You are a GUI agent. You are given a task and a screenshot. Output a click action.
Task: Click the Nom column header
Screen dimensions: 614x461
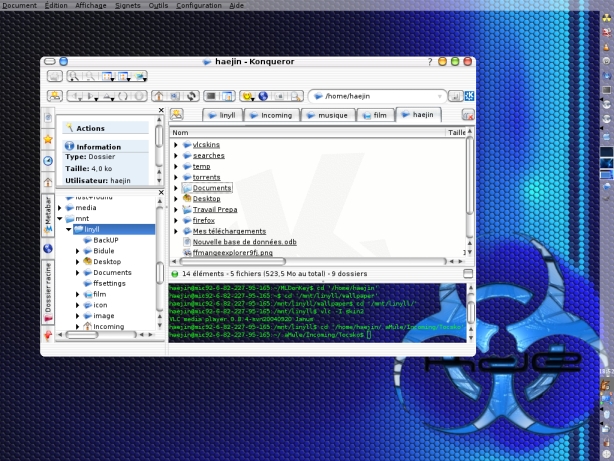pos(308,133)
